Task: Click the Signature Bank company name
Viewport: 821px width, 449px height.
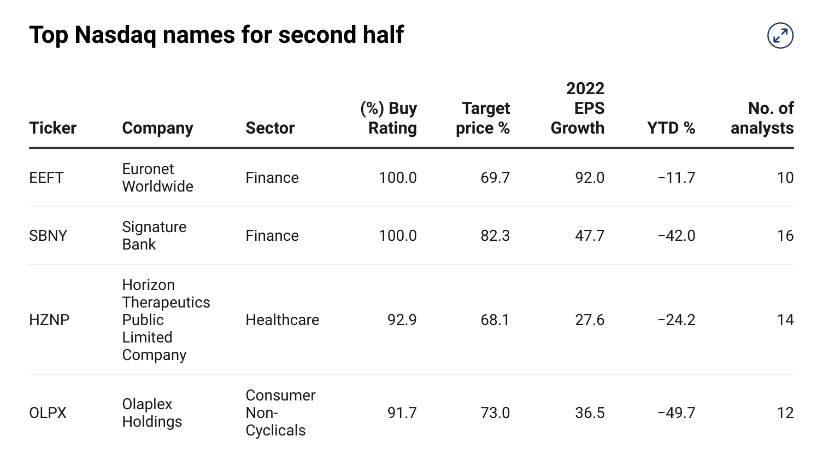Action: (154, 236)
